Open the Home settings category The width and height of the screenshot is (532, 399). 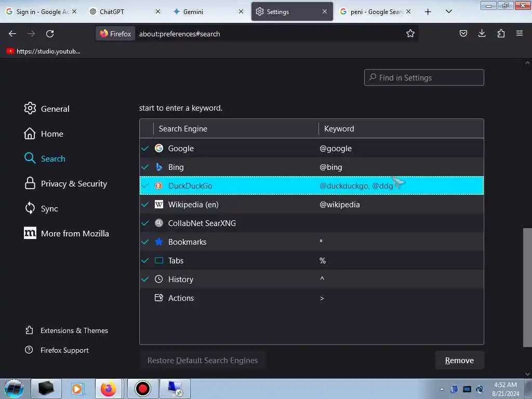point(44,134)
